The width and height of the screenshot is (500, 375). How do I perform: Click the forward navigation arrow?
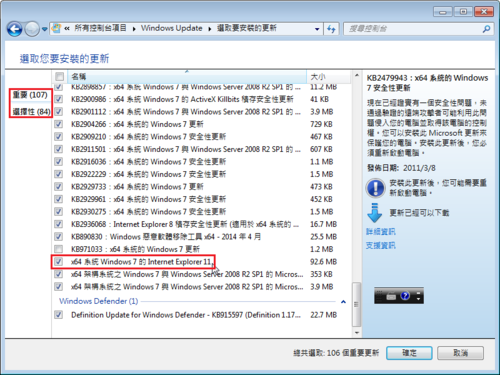click(32, 29)
